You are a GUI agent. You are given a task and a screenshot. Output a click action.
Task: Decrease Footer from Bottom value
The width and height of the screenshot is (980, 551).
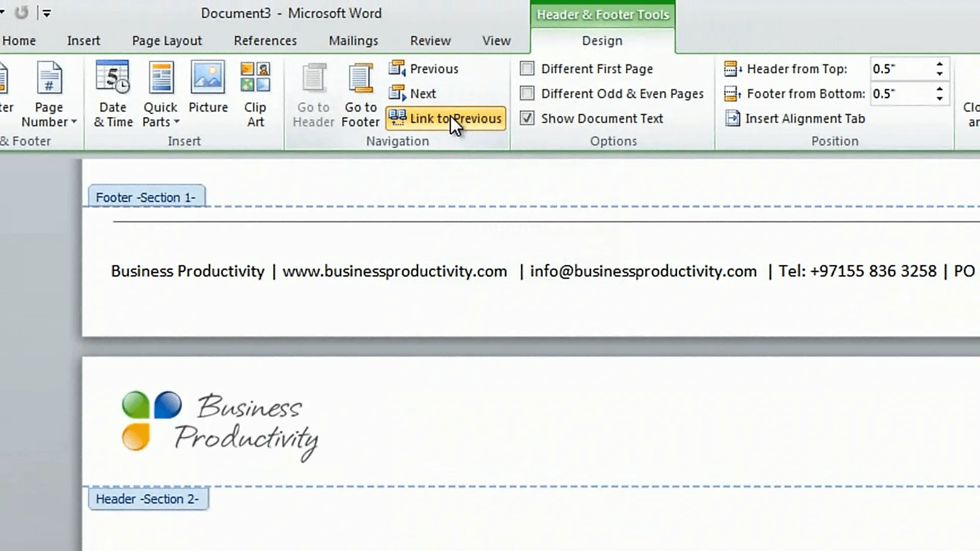(940, 98)
